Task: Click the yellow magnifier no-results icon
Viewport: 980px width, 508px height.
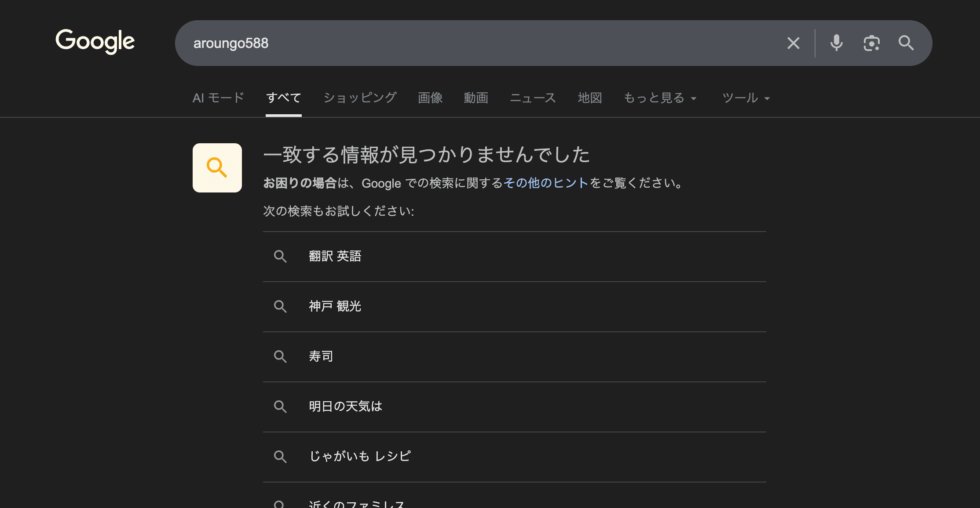Action: click(217, 168)
